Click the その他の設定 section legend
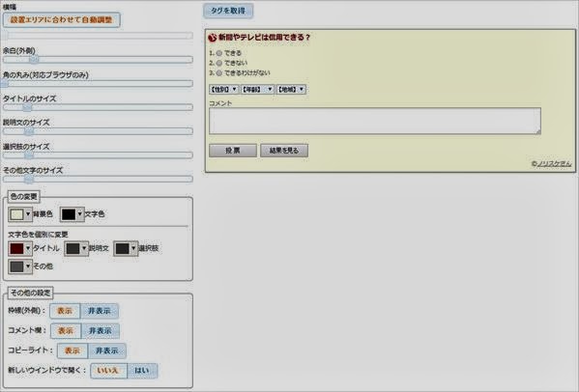This screenshot has height=392, width=579. (x=30, y=293)
